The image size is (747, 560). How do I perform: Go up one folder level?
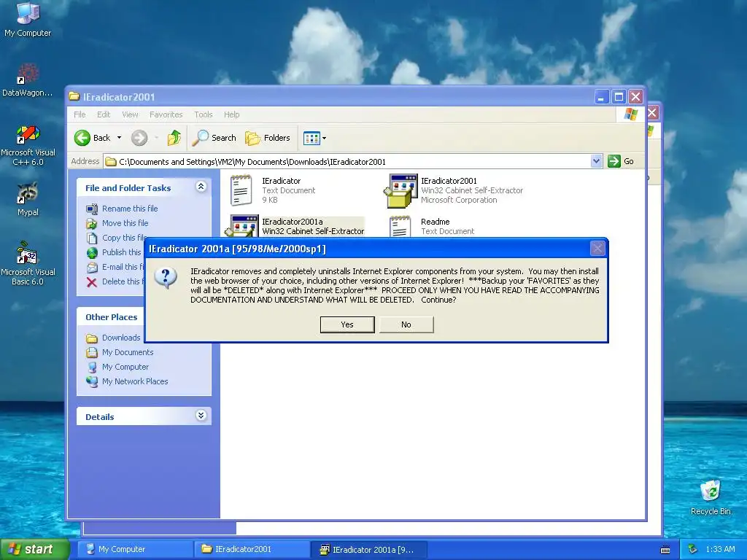tap(174, 138)
